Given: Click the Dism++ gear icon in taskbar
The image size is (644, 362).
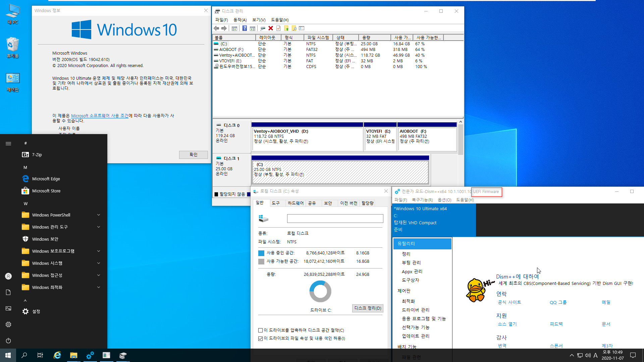Looking at the screenshot, I should pos(90,355).
